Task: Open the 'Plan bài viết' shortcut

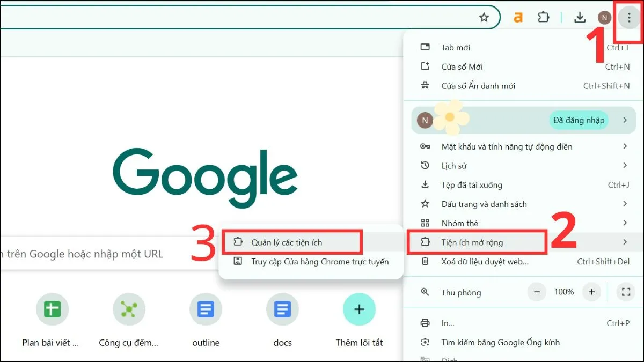Action: 52,309
